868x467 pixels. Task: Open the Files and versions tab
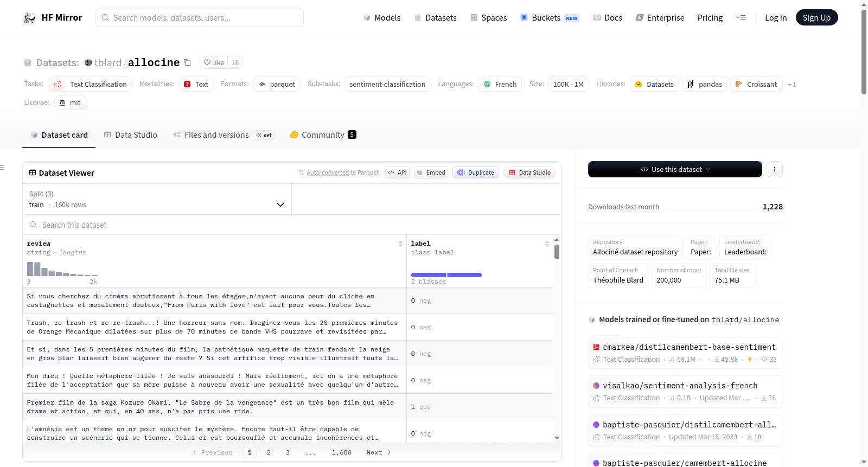(224, 135)
